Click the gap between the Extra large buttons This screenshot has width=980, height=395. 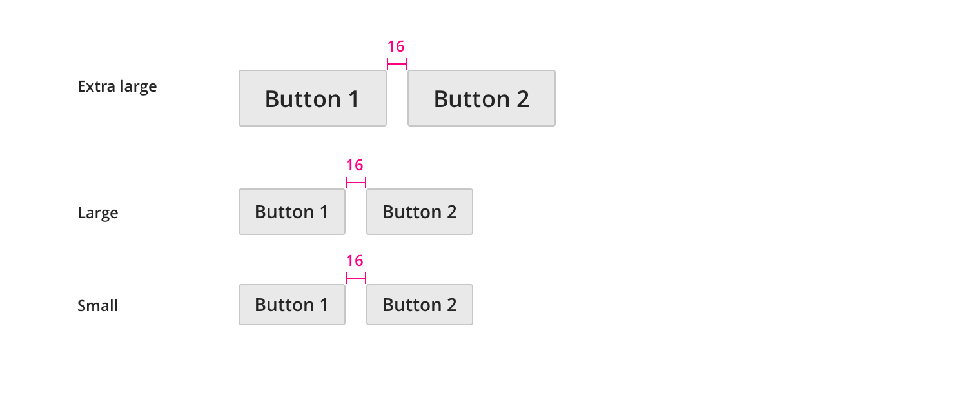click(x=397, y=98)
